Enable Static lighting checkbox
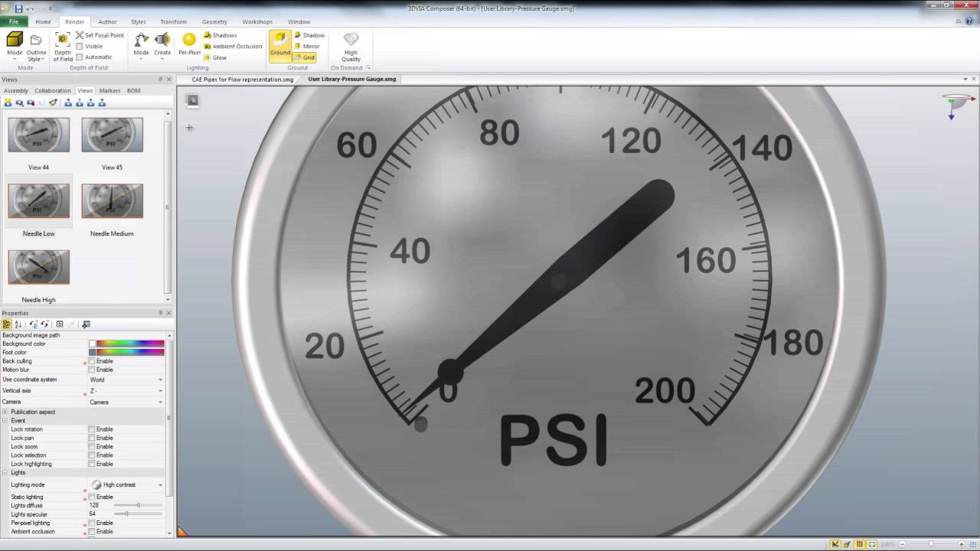Screen dimensions: 980x551 pyautogui.click(x=92, y=497)
